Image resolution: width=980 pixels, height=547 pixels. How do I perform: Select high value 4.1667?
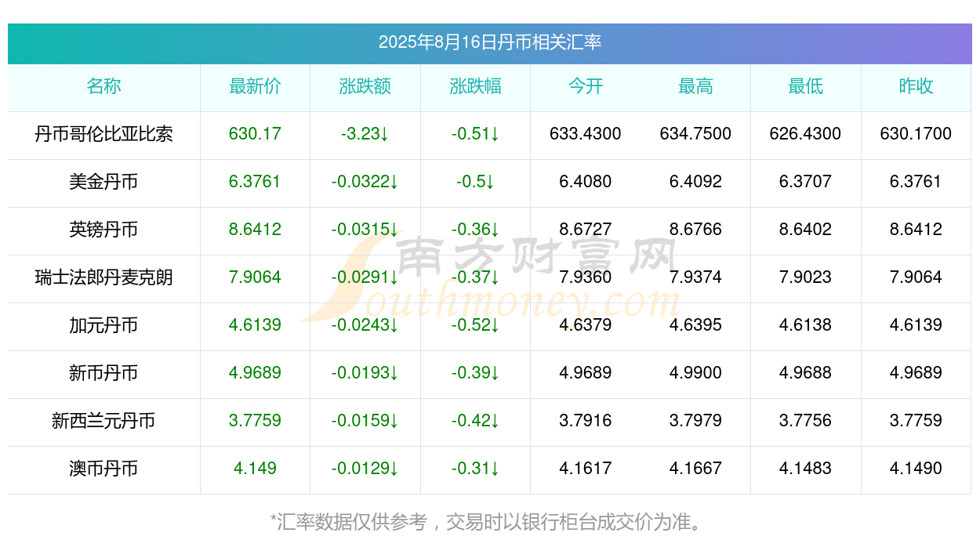696,469
